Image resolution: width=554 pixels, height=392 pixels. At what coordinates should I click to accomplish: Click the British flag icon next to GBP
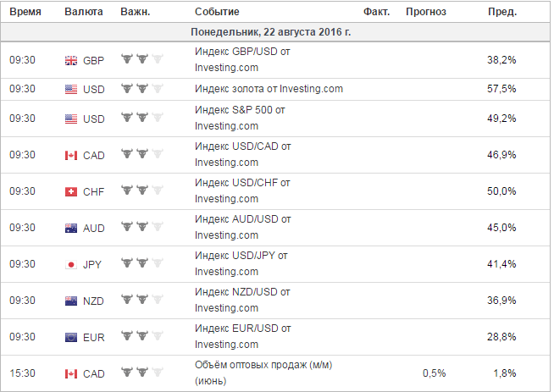71,61
